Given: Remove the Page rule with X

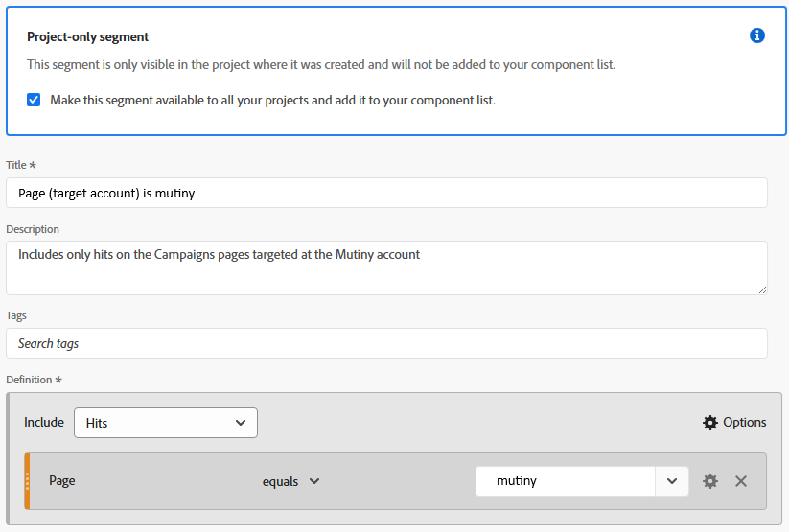Looking at the screenshot, I should (741, 481).
